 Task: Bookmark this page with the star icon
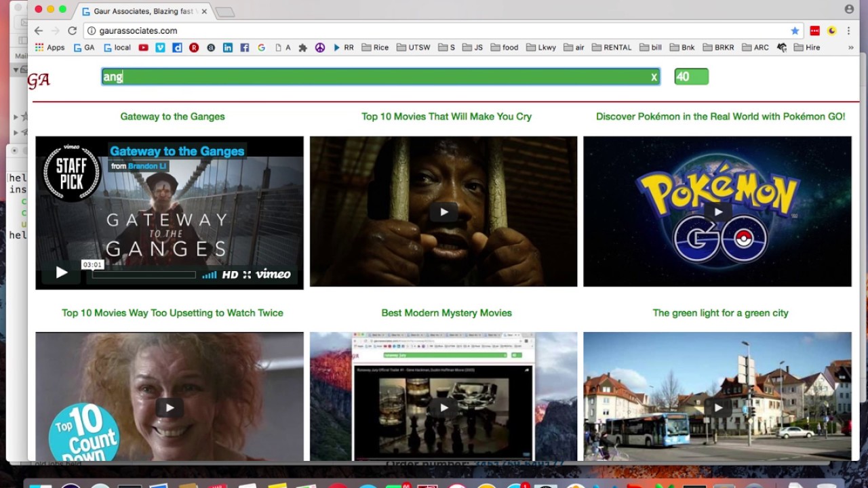tap(795, 30)
